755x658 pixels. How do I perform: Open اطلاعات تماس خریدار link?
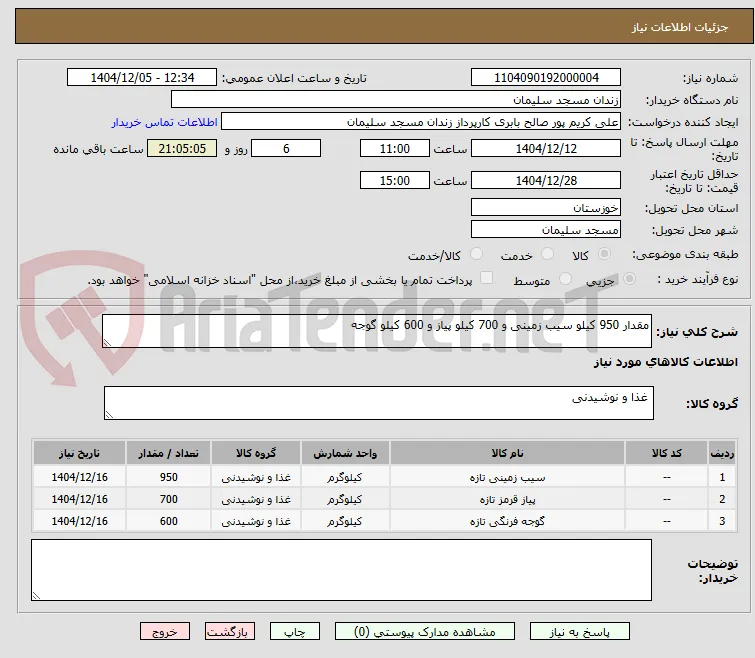(x=165, y=122)
